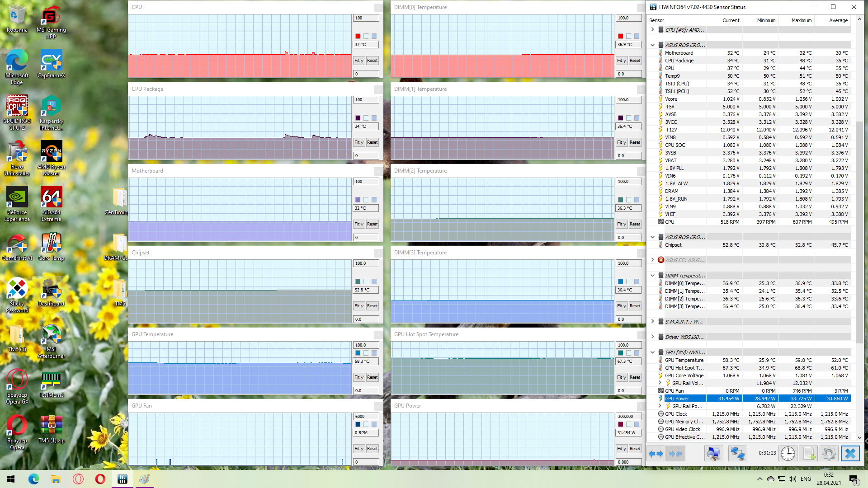Click the expand-layout arrows icon in HWiNFO
Image resolution: width=868 pixels, height=488 pixels.
656,453
